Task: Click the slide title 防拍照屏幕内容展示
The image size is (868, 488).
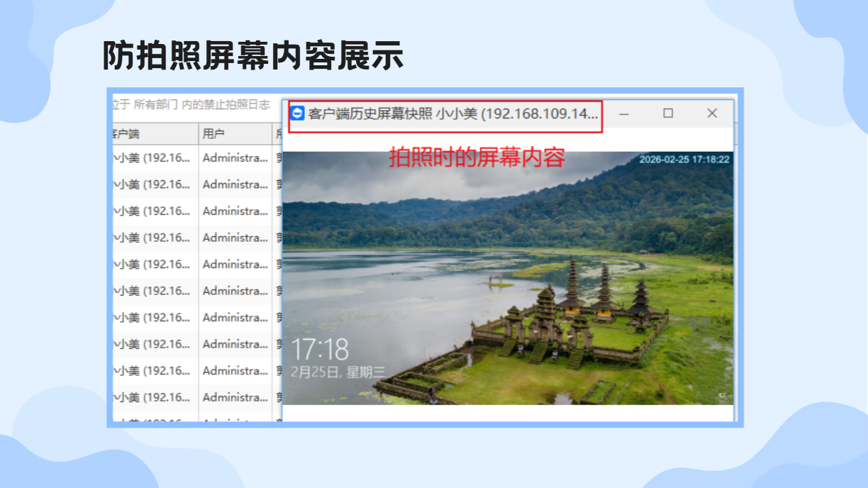Action: click(253, 55)
